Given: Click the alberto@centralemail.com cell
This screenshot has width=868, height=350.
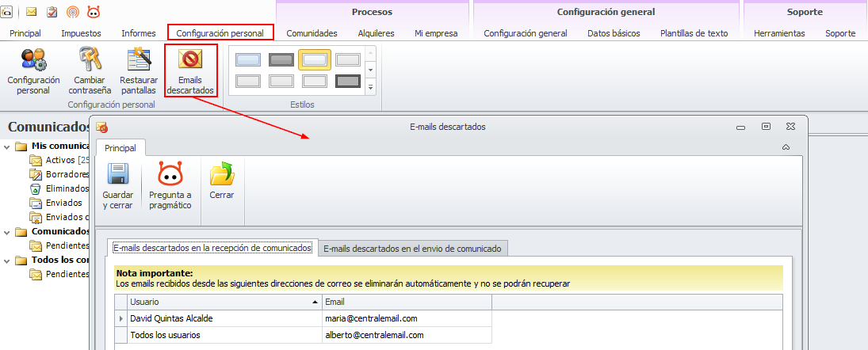Looking at the screenshot, I should (407, 335).
